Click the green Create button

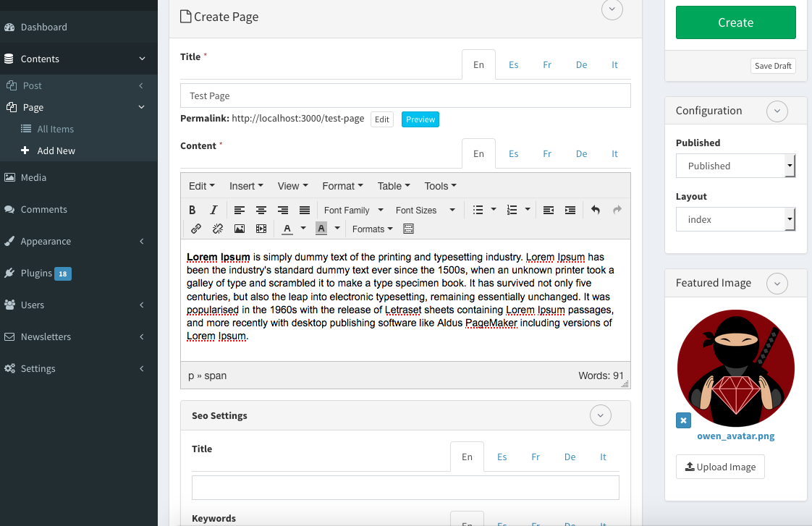point(735,22)
